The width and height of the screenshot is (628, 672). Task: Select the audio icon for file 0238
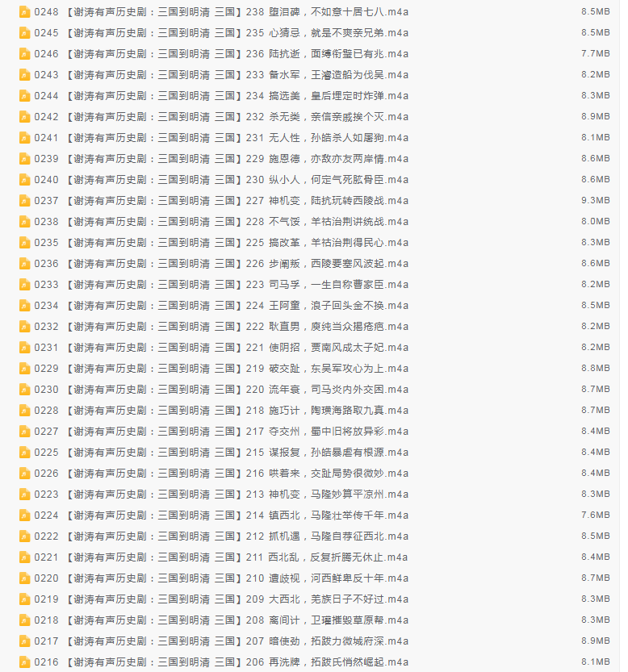point(24,222)
